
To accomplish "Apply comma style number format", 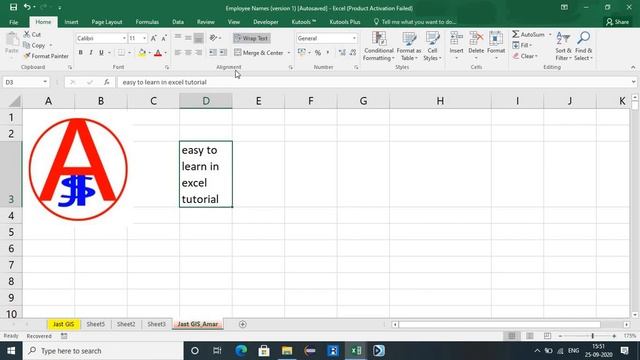I will (x=327, y=53).
